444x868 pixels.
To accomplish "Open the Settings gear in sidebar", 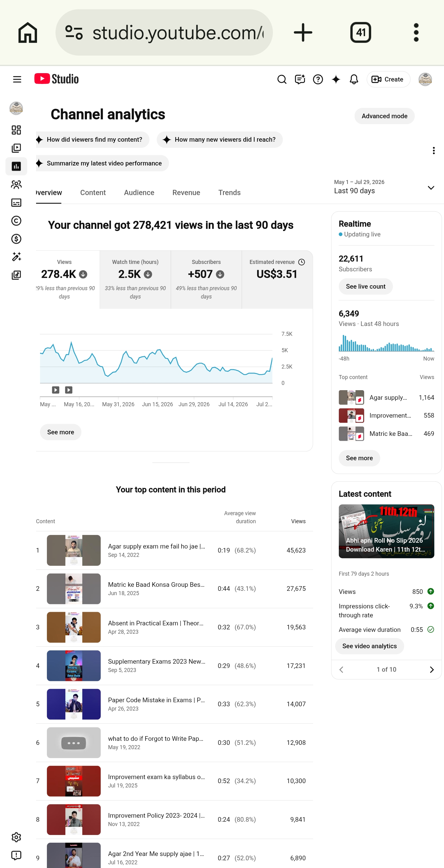I will coord(16,837).
